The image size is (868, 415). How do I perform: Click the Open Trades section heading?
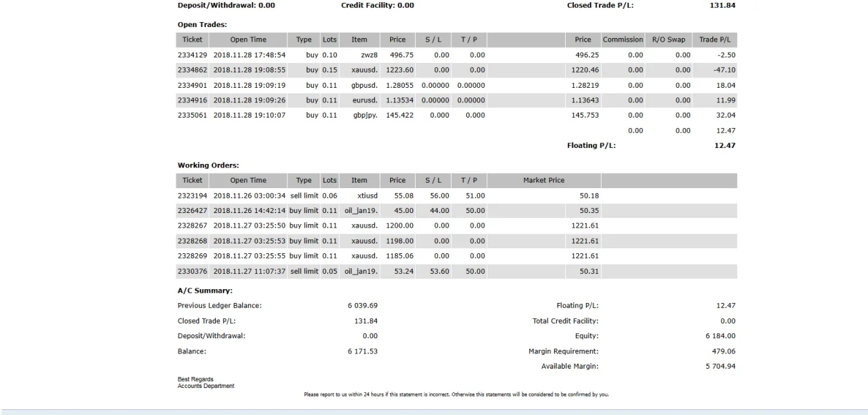203,24
